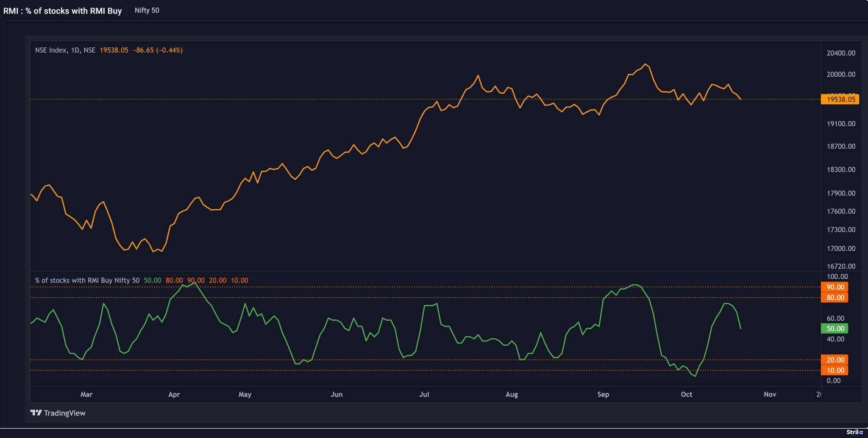
Task: Click the TradingView logo icon
Action: tap(36, 413)
